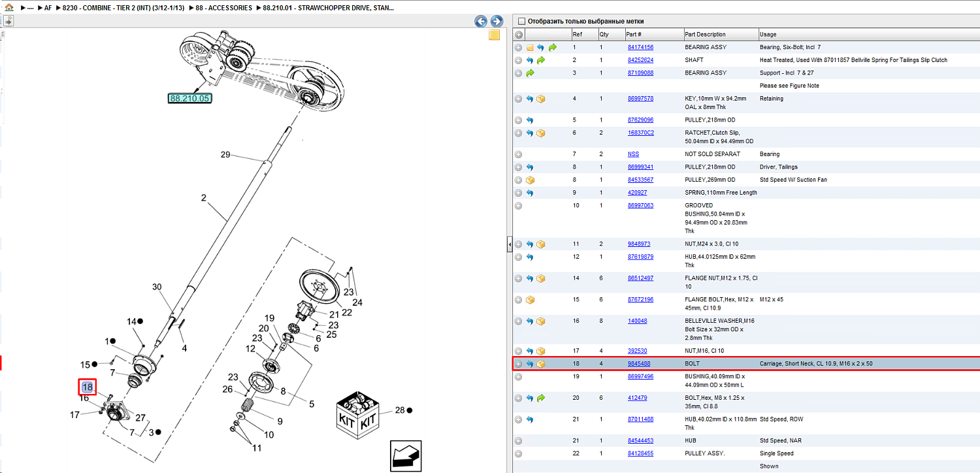980x473 pixels.
Task: Open '8230 - COMBINE - TIER 2' breadcrumb
Action: point(123,8)
